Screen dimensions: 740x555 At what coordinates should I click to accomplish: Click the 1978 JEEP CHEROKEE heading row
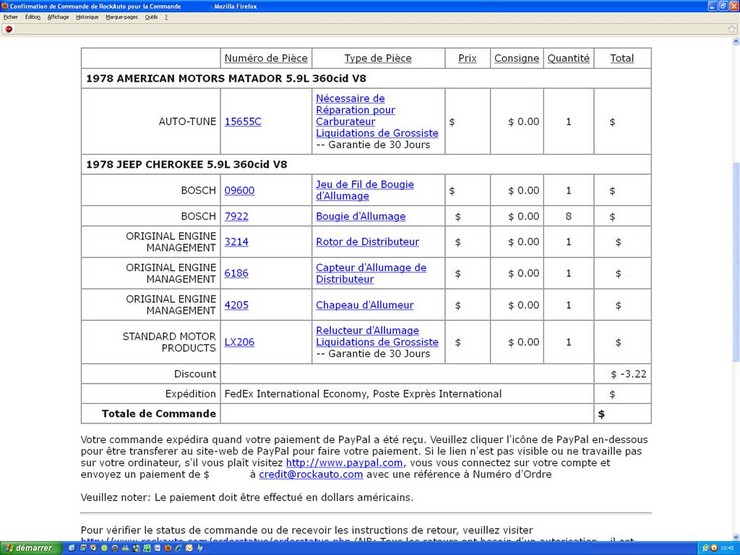coord(366,164)
